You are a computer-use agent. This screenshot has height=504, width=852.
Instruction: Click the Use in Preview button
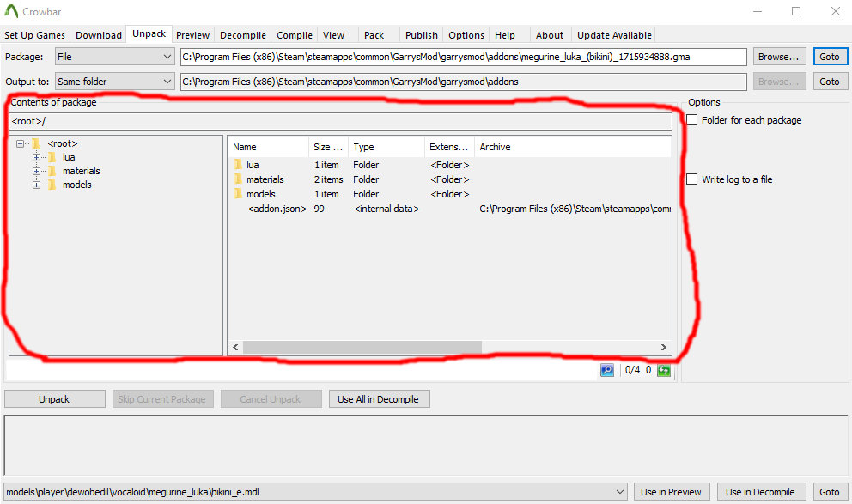pyautogui.click(x=671, y=492)
